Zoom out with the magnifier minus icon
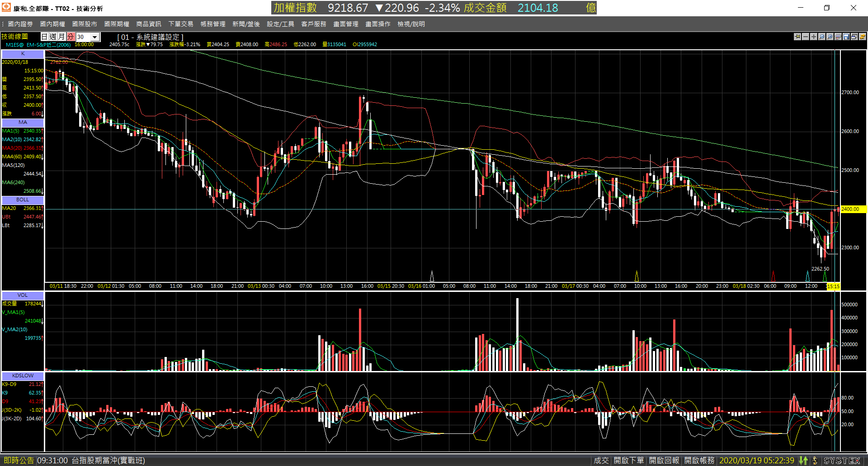 (821, 37)
